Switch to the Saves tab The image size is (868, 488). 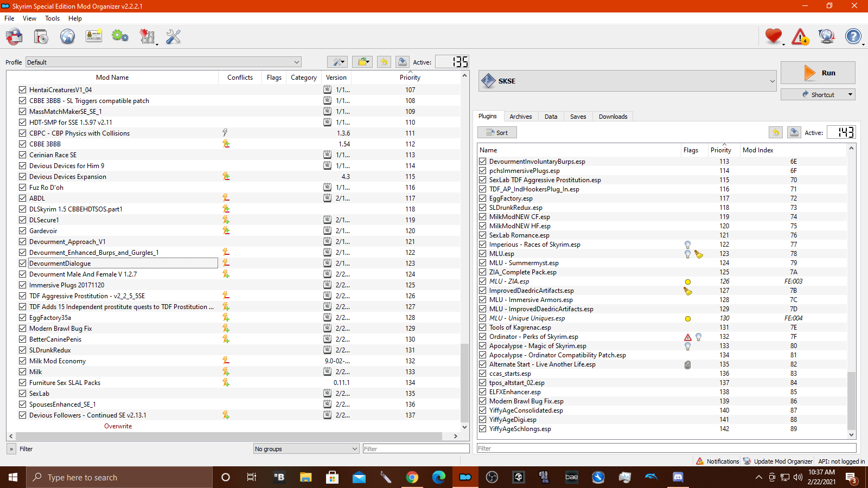click(x=578, y=117)
